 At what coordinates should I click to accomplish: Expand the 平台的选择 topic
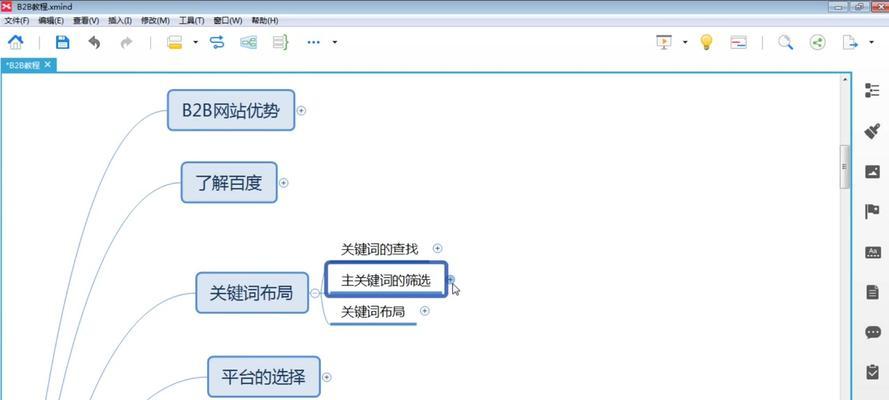click(x=327, y=377)
